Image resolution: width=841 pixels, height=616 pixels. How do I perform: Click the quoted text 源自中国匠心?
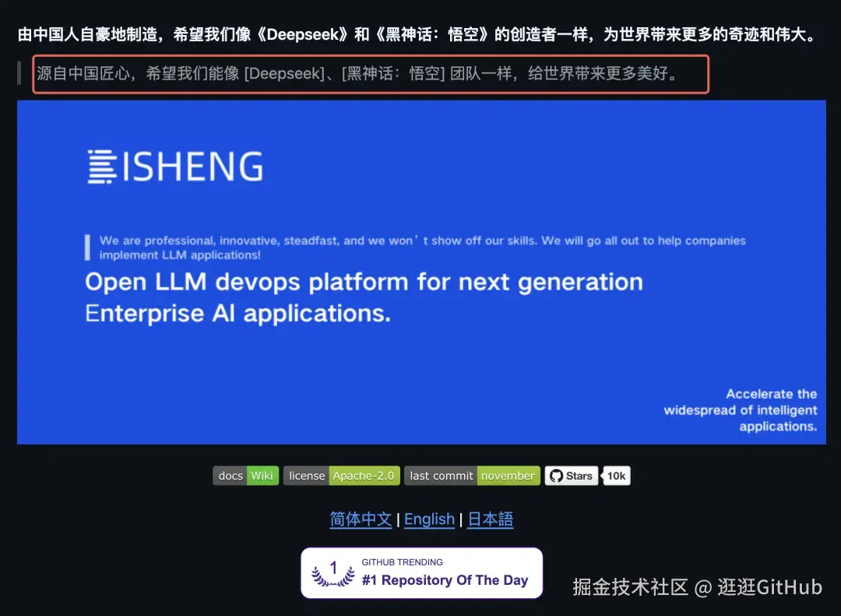click(359, 73)
